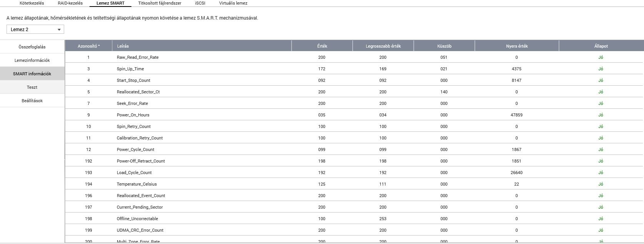Select the Titkosított fájlrendszer tab
Screen dimensions: 644x244
(159, 3)
